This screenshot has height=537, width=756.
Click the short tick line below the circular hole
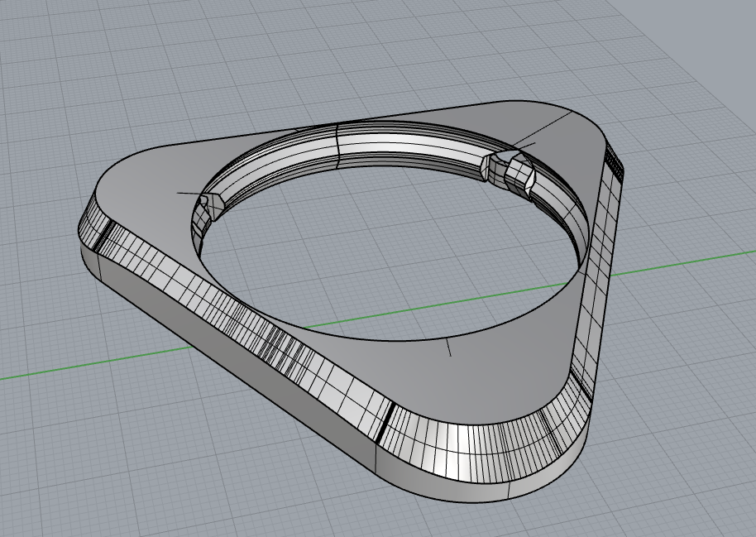(449, 348)
